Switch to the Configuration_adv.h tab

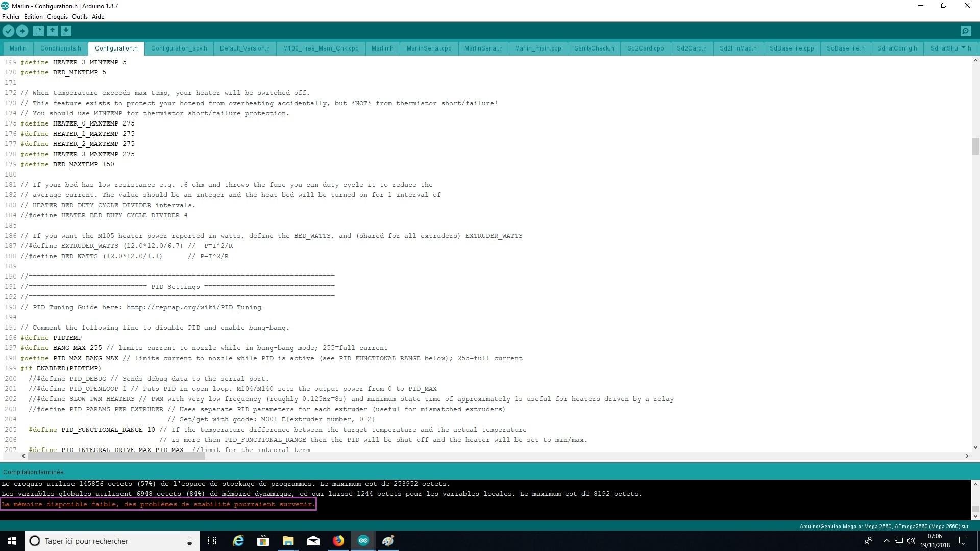pyautogui.click(x=179, y=48)
